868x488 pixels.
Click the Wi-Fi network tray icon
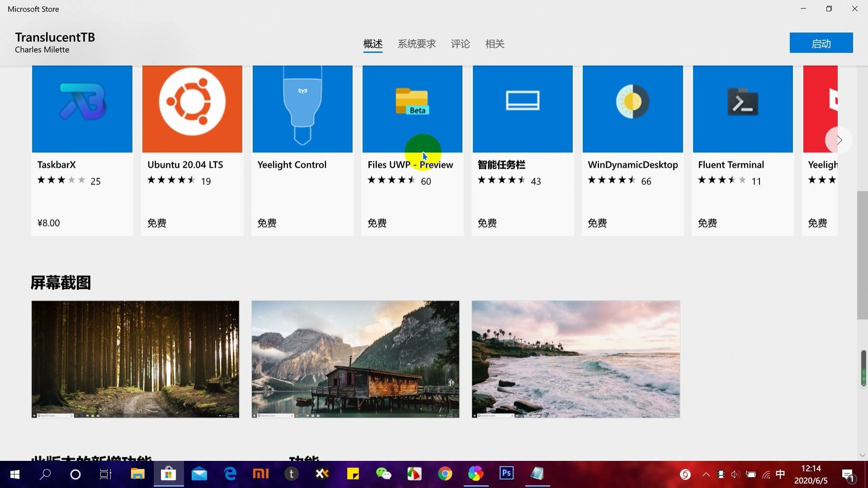[766, 474]
